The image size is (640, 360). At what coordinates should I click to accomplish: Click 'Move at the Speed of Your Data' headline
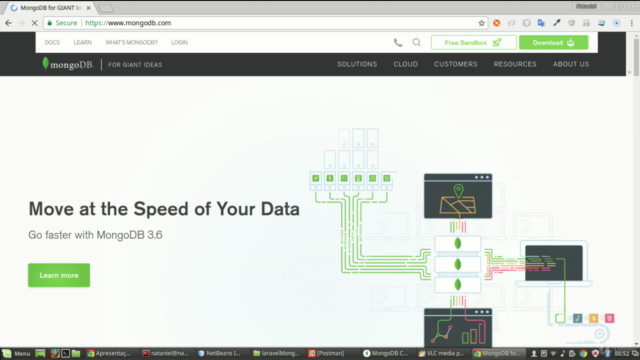(x=164, y=209)
